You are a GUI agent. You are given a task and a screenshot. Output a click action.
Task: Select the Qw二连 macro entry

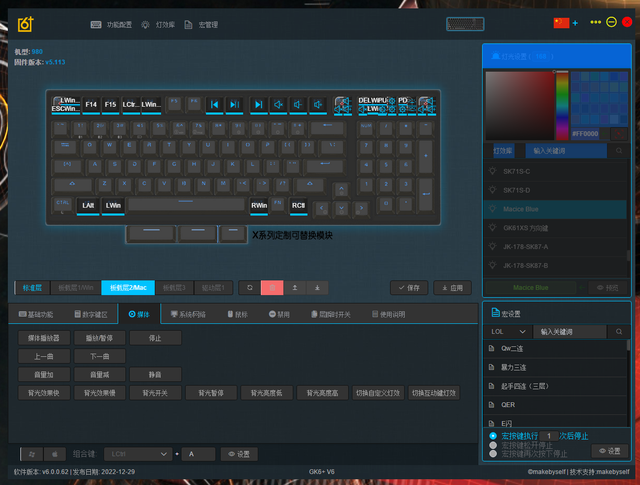click(x=555, y=349)
